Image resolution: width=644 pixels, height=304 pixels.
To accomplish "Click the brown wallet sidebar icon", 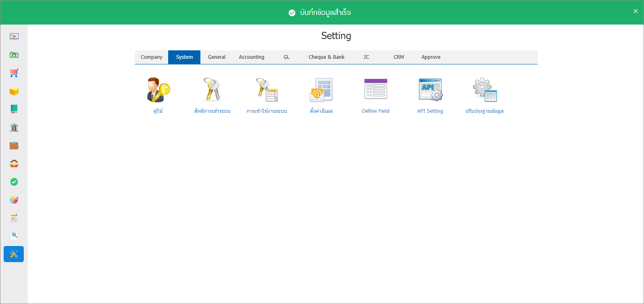I will 14,146.
